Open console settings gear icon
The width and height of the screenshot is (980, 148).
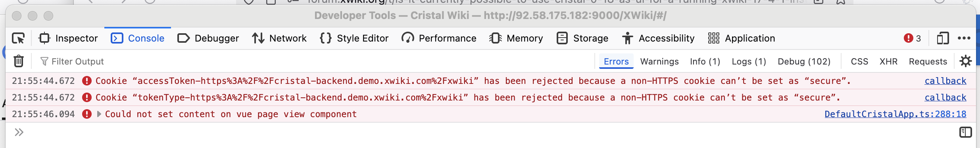coord(966,61)
